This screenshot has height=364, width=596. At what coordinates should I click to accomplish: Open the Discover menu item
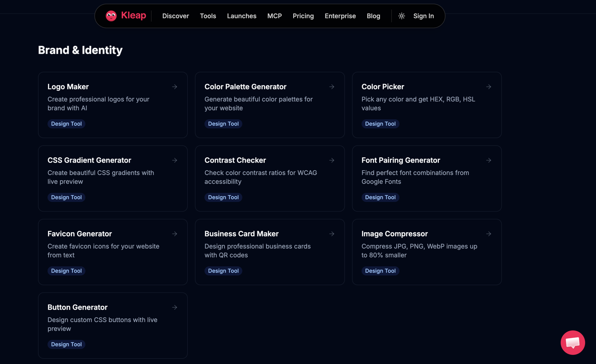[175, 16]
